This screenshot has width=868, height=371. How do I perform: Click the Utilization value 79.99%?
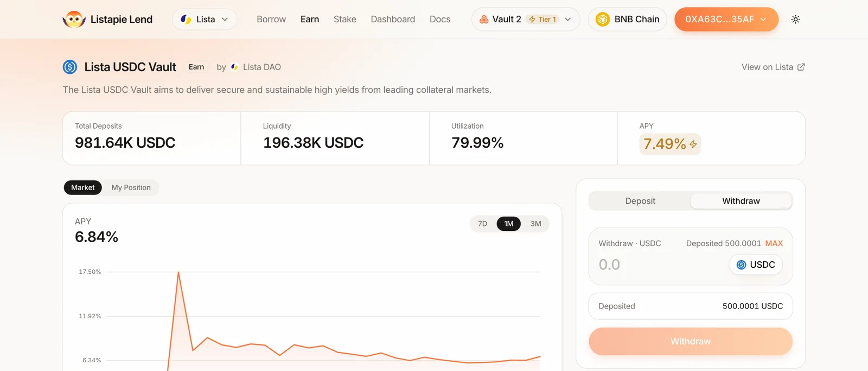tap(477, 143)
